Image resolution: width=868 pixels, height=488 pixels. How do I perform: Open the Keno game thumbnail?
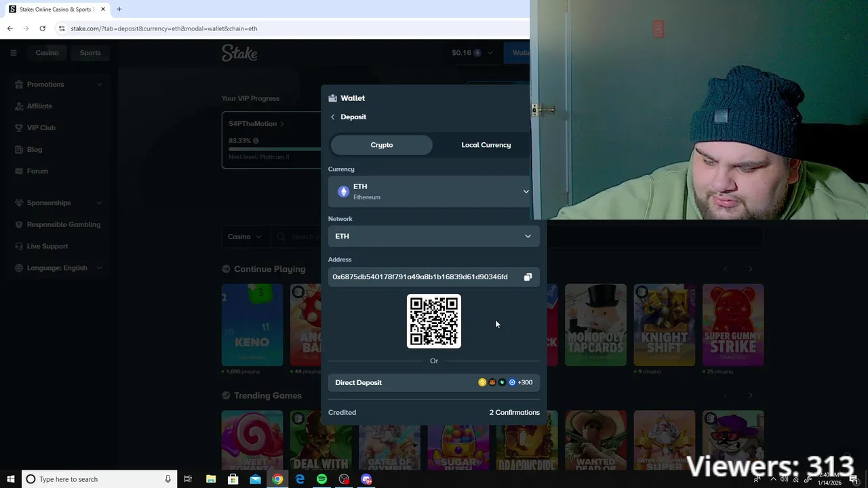[252, 325]
